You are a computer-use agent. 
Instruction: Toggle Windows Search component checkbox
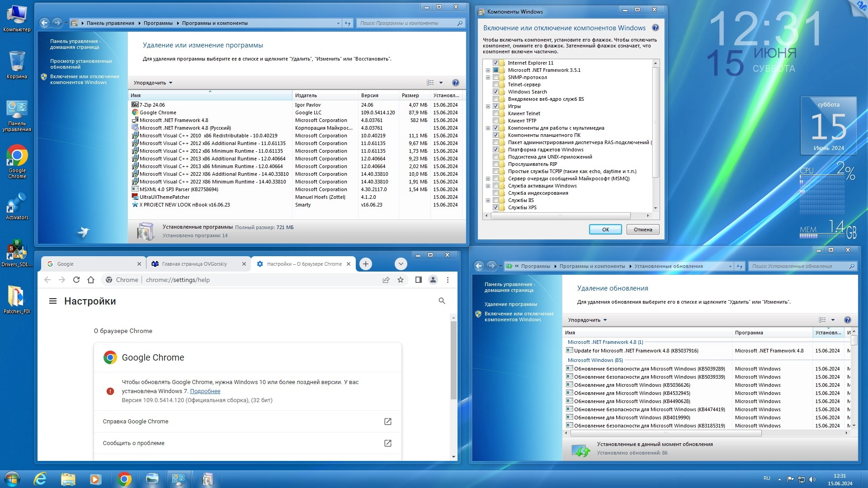pos(495,92)
